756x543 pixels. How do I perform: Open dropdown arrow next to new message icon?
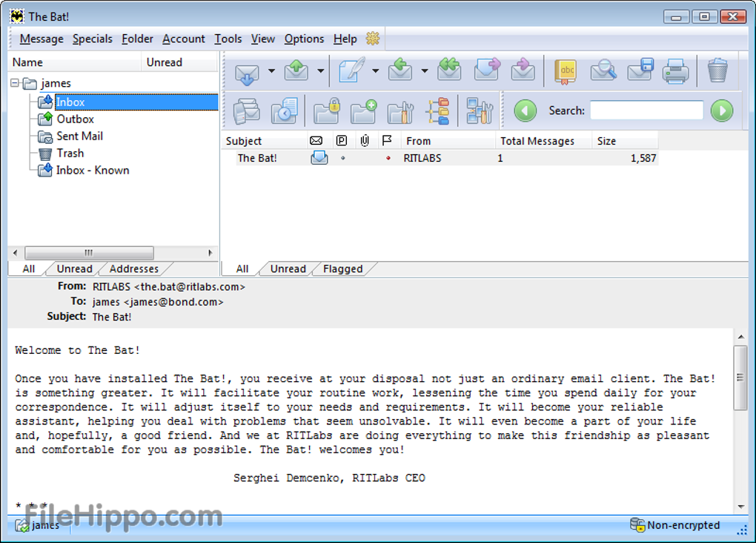(x=375, y=71)
